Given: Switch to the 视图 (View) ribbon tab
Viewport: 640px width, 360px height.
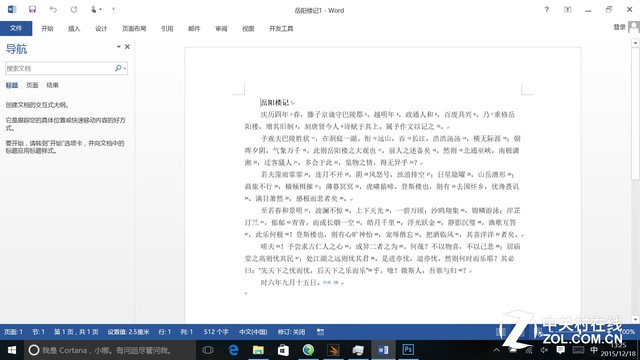Looking at the screenshot, I should [x=248, y=29].
